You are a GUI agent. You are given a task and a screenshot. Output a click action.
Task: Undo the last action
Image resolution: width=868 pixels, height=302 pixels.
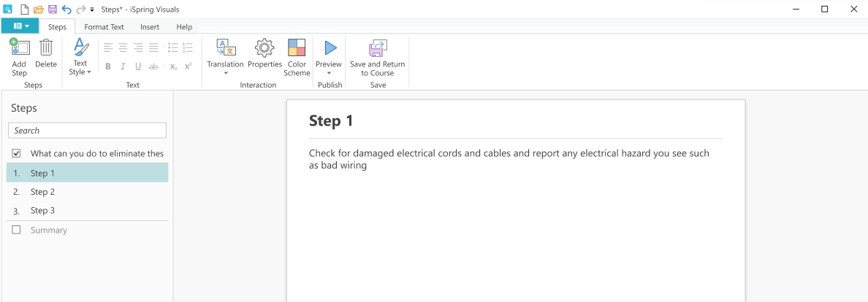click(66, 9)
